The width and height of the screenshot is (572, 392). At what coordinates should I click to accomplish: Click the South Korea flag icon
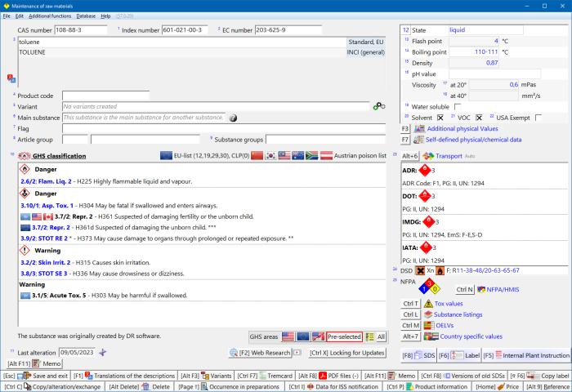point(271,155)
